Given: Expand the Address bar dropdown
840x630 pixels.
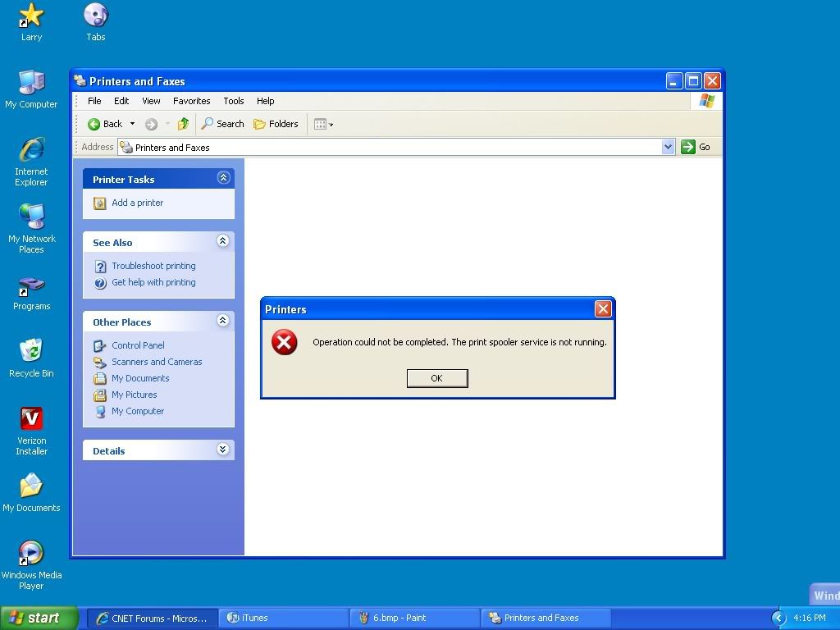Looking at the screenshot, I should pos(668,147).
